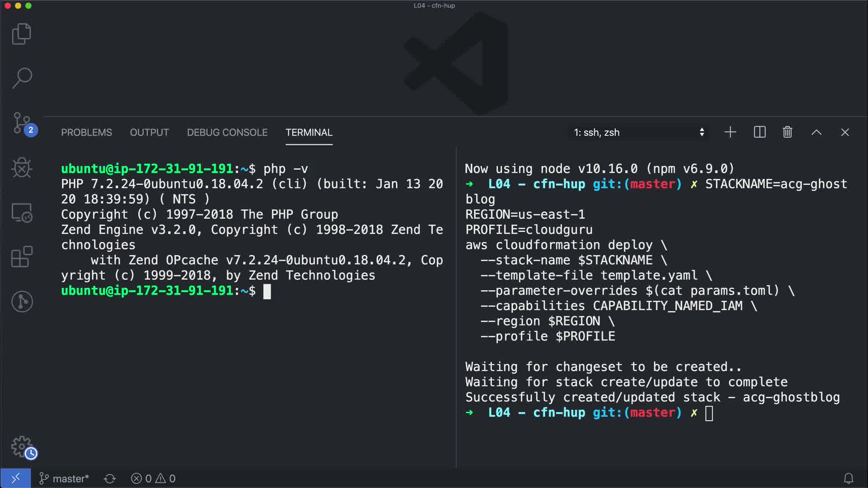The width and height of the screenshot is (868, 488).
Task: Switch to the OUTPUT tab
Action: 149,132
